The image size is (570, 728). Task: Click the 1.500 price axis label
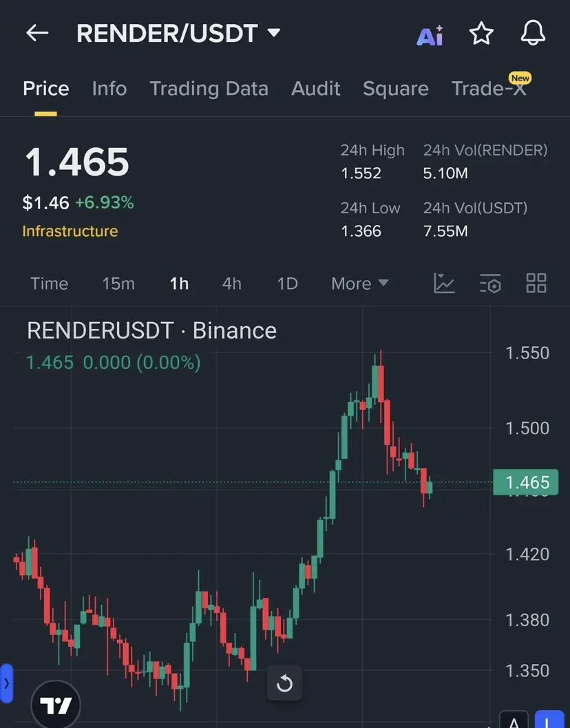point(527,428)
